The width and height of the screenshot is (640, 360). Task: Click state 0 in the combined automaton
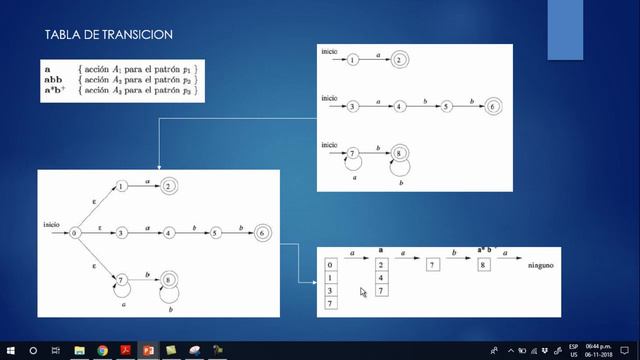tap(74, 233)
